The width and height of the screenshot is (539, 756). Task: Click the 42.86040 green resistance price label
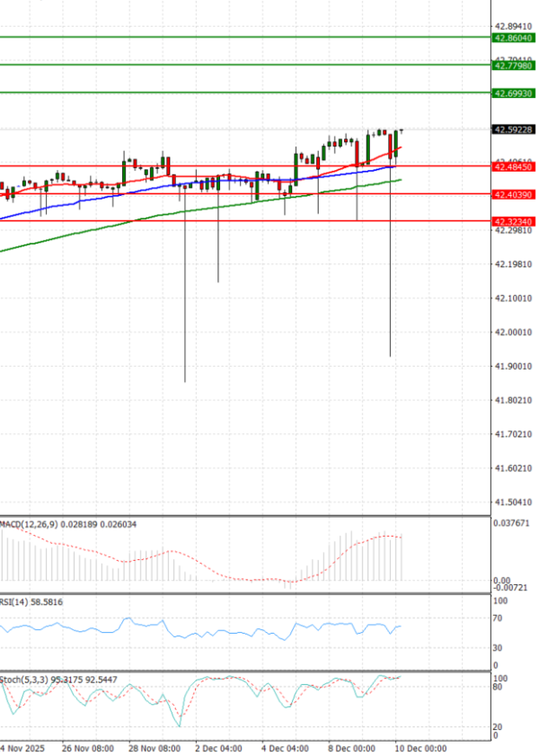tap(514, 38)
